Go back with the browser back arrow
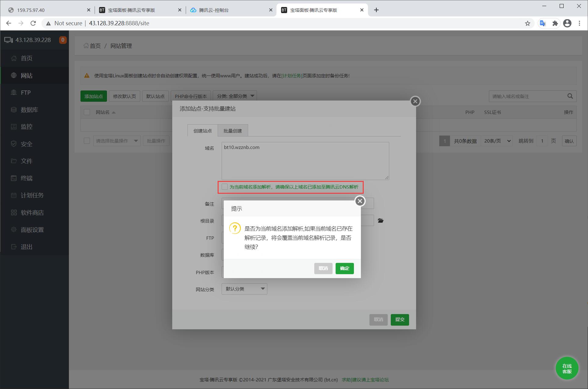The height and width of the screenshot is (389, 588). pos(9,23)
